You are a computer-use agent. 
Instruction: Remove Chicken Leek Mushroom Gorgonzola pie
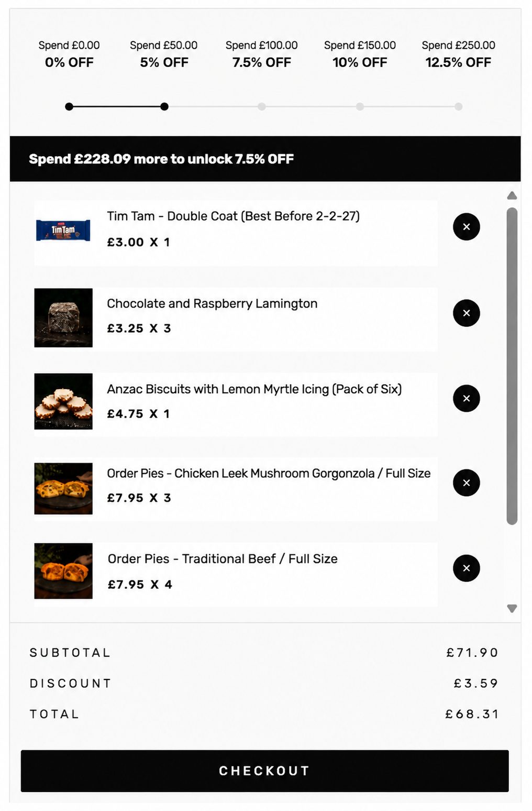[466, 483]
